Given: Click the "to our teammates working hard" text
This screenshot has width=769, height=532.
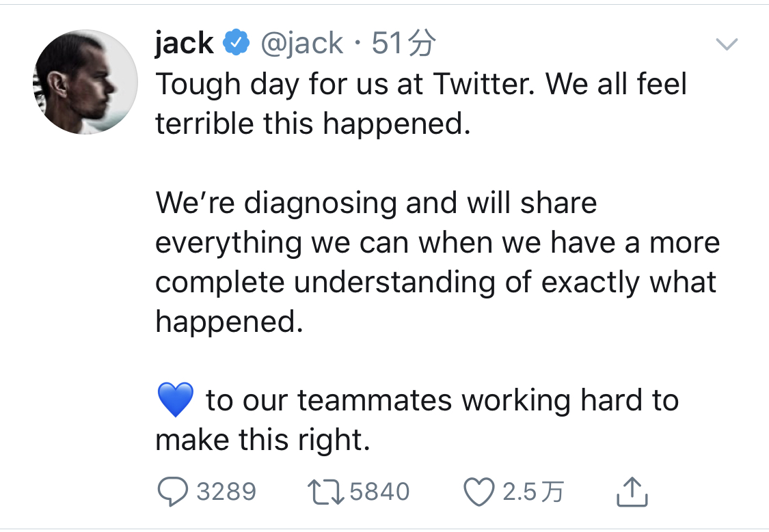Looking at the screenshot, I should pos(421,400).
